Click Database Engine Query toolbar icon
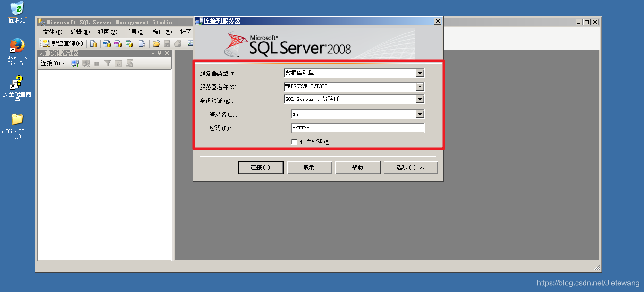The height and width of the screenshot is (292, 644). tap(93, 43)
